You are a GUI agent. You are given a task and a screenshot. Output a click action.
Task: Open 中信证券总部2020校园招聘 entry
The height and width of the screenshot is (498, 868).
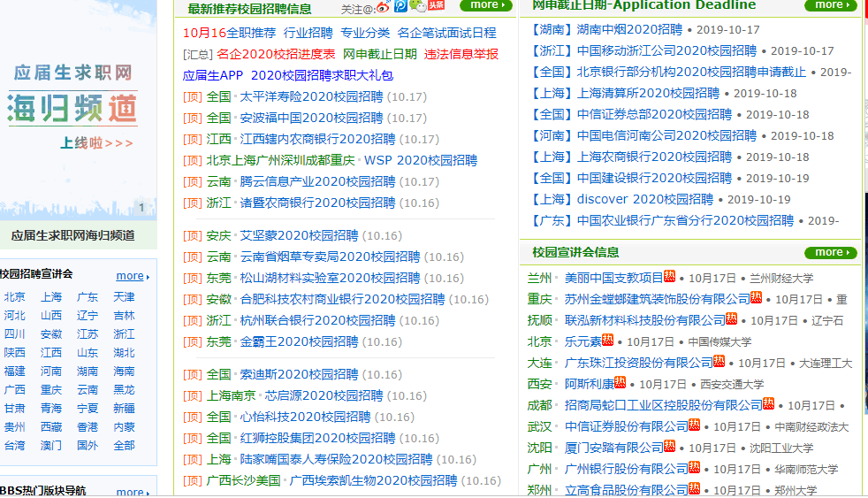point(654,115)
